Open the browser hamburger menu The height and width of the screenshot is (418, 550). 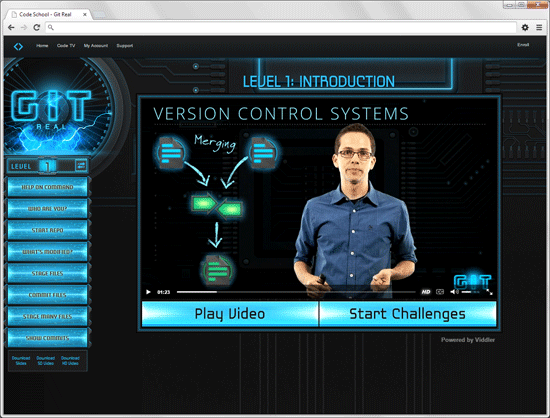pyautogui.click(x=539, y=27)
